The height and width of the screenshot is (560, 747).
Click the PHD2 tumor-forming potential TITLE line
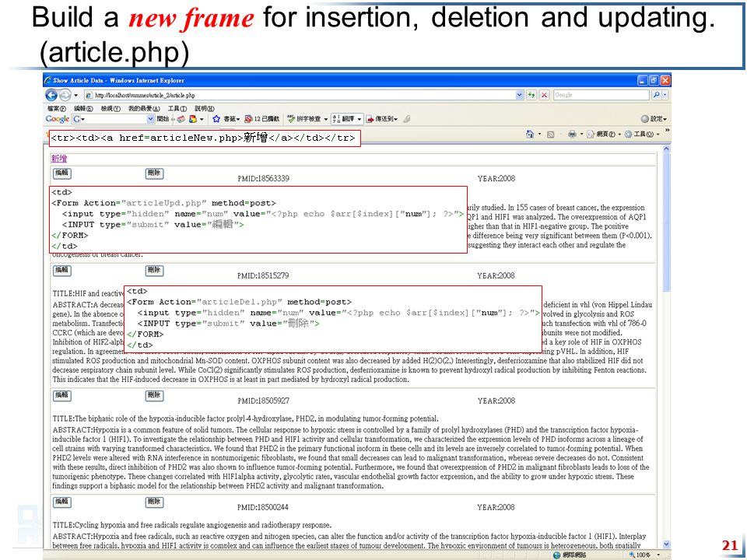pos(245,418)
